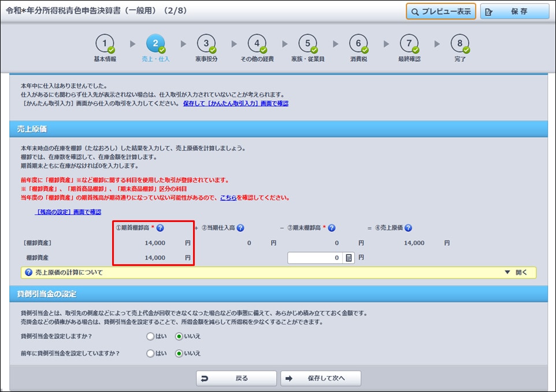Go to step 1 基本情報 circle
Viewport: 556px width, 392px height.
pyautogui.click(x=105, y=44)
